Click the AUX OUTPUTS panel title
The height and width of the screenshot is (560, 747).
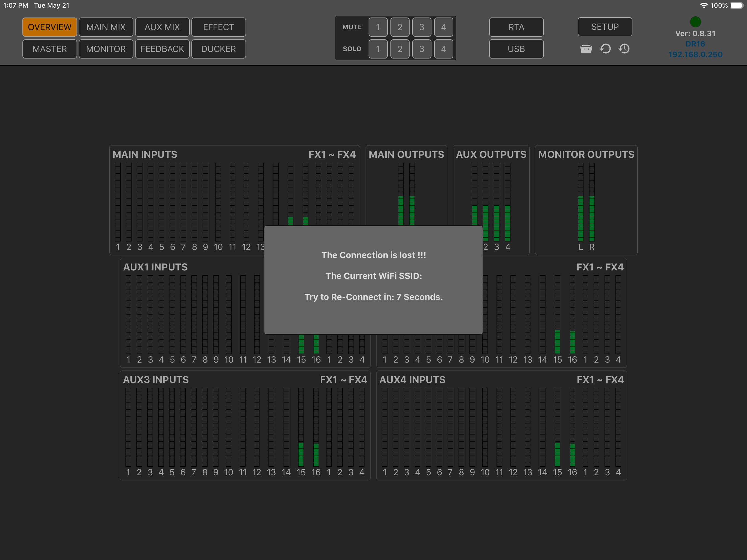[491, 154]
